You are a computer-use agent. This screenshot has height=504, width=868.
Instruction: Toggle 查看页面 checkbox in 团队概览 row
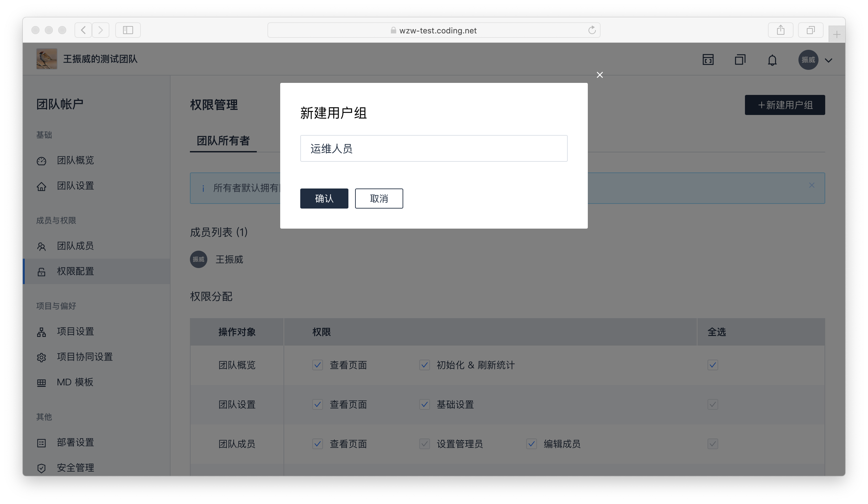[317, 365]
